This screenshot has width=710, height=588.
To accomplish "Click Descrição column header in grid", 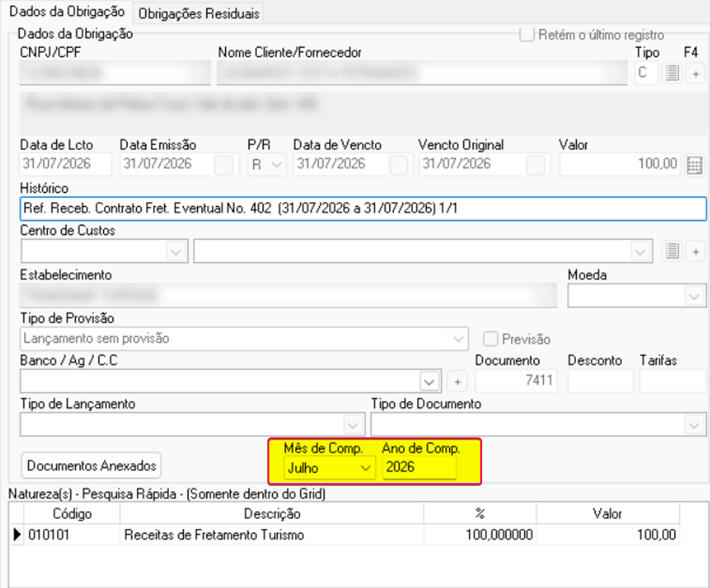I will click(x=272, y=514).
